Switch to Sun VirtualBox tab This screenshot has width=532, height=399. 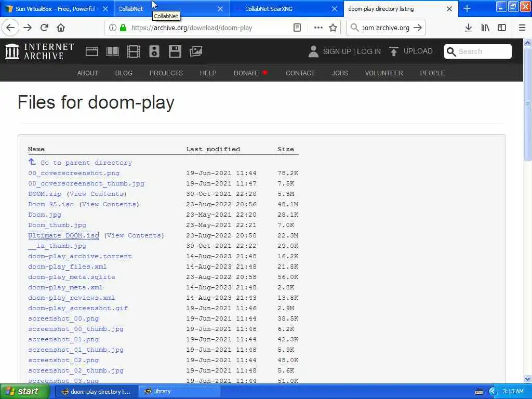pyautogui.click(x=58, y=9)
